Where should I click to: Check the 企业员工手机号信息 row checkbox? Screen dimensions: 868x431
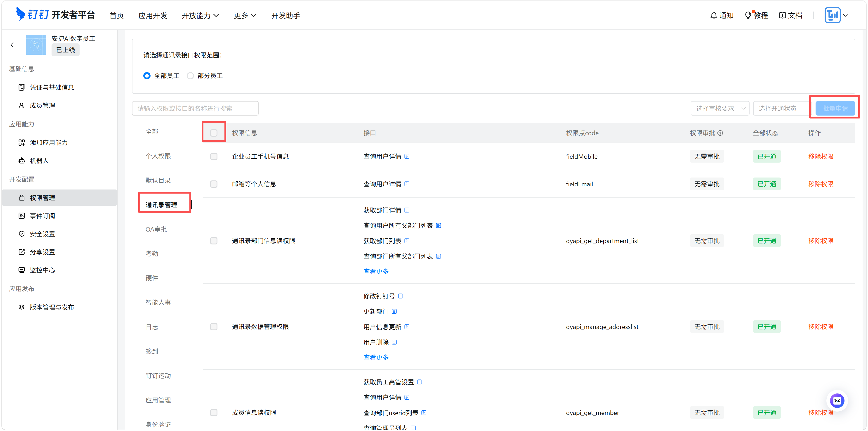click(x=214, y=156)
